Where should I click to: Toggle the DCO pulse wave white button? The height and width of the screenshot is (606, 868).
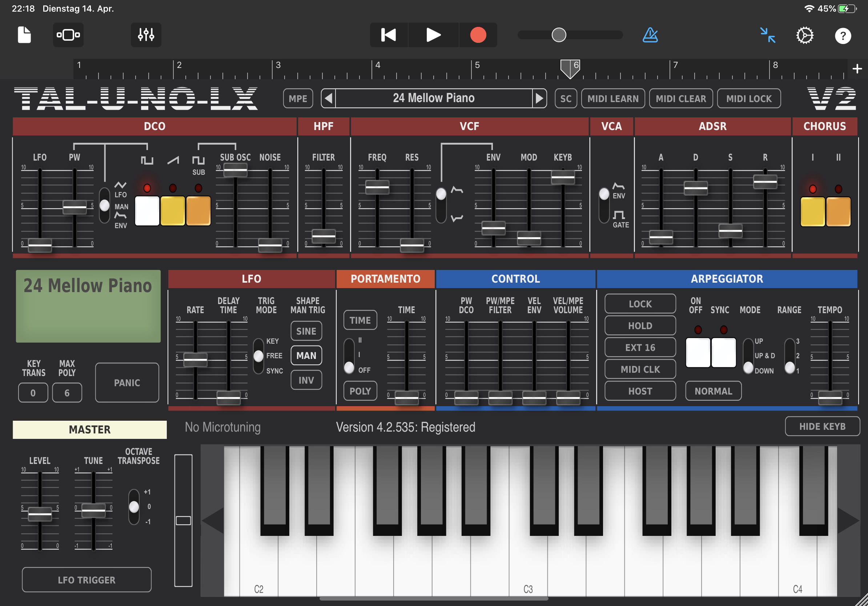pos(147,211)
